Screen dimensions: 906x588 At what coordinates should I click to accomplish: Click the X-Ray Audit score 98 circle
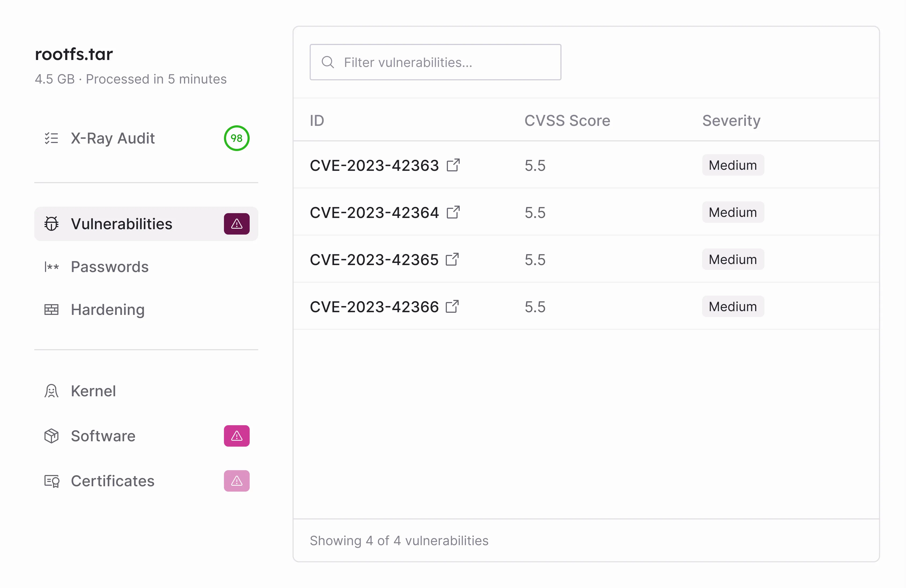[236, 138]
